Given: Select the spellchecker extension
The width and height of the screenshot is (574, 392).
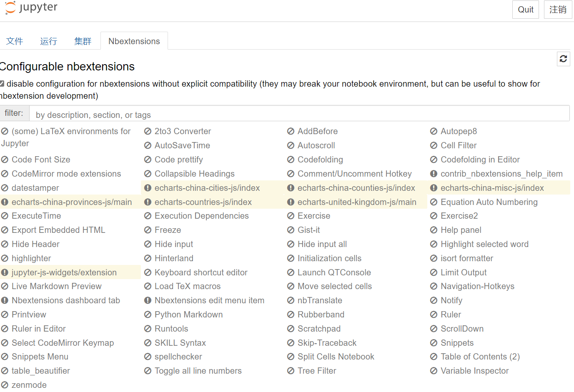Looking at the screenshot, I should pos(178,357).
